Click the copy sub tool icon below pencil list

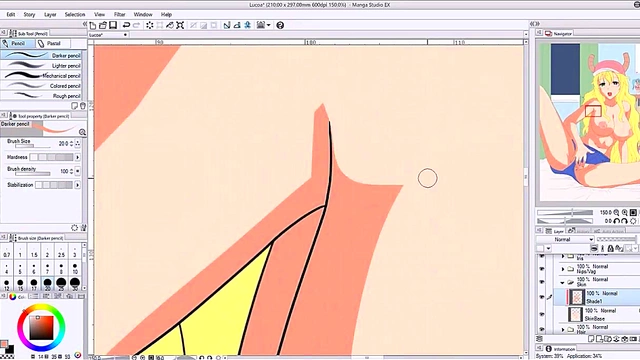coord(75,106)
